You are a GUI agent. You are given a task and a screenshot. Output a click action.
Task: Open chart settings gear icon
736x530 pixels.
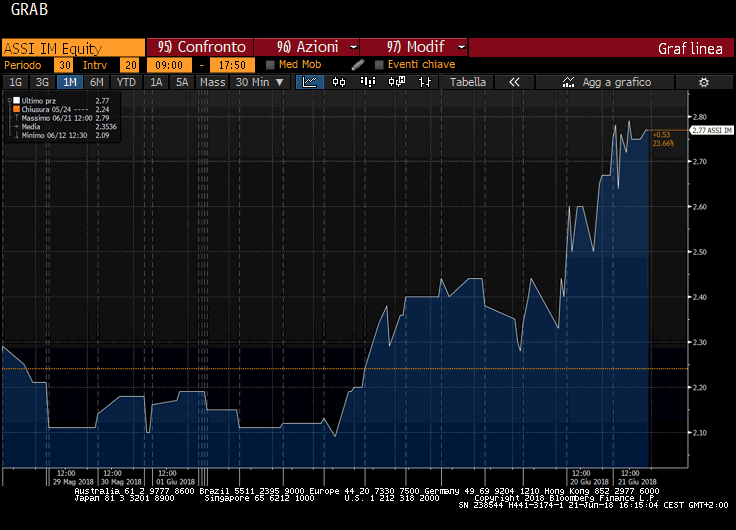pos(704,83)
